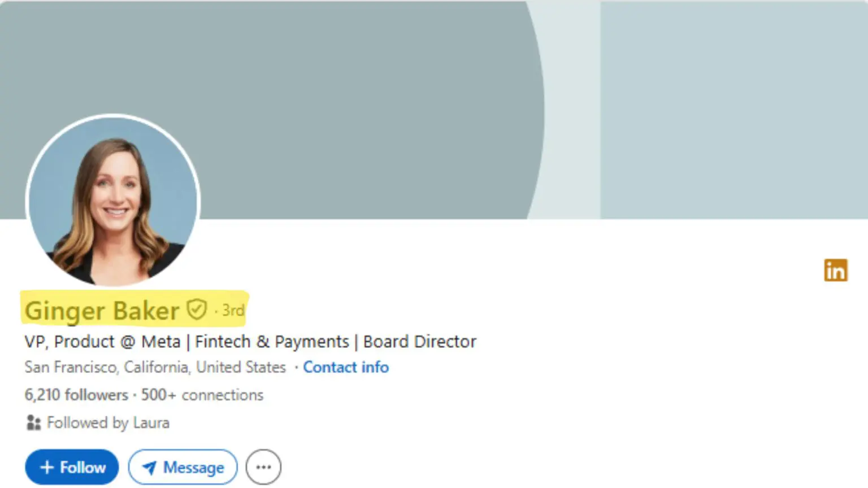
Task: Click the LinkedIn logo icon
Action: point(835,270)
